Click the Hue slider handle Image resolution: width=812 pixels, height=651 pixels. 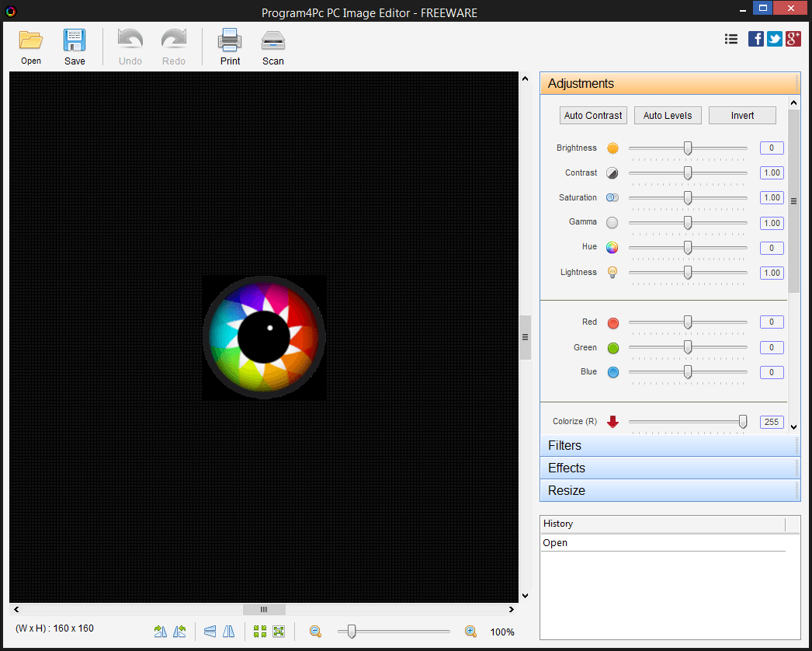[x=688, y=248]
